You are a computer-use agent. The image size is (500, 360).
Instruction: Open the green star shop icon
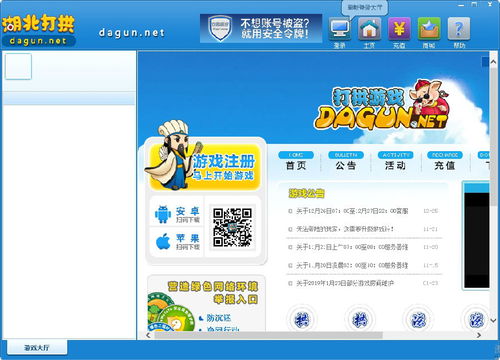429,29
